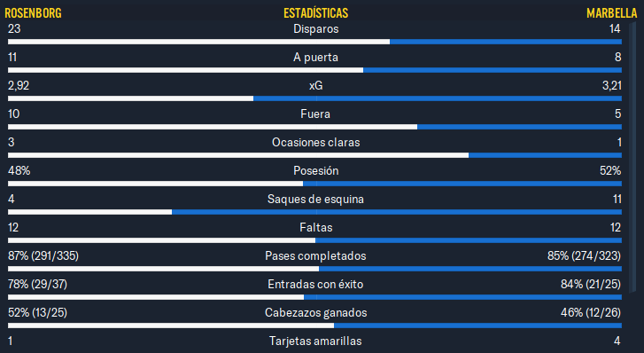Click the Pases completados label
644x353 pixels.
coord(315,256)
